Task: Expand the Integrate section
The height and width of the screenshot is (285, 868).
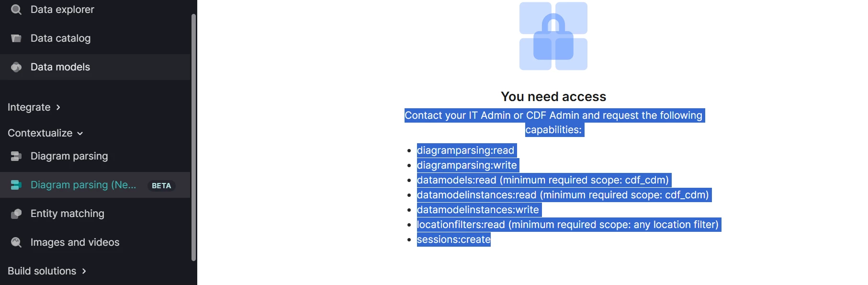Action: 34,107
